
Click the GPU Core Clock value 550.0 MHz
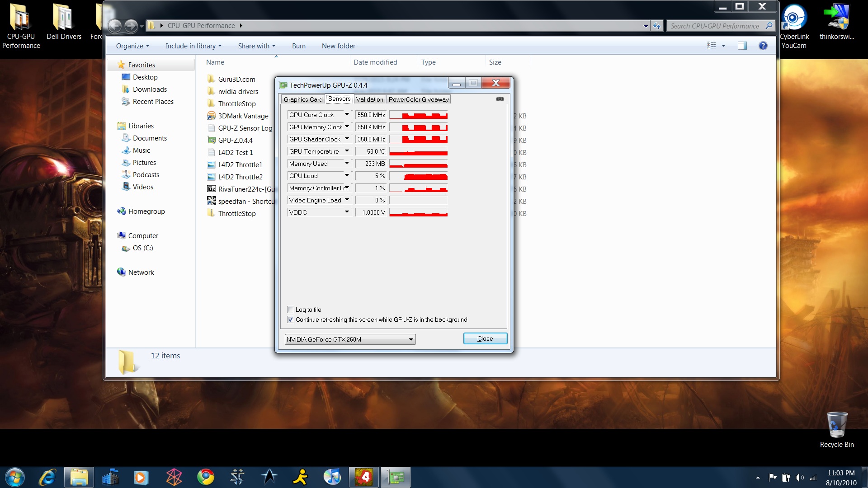click(371, 115)
